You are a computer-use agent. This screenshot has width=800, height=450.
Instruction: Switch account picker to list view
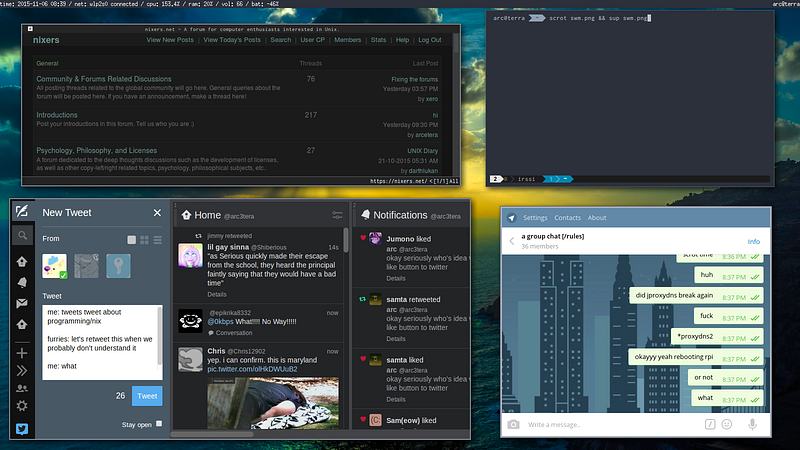coord(158,239)
